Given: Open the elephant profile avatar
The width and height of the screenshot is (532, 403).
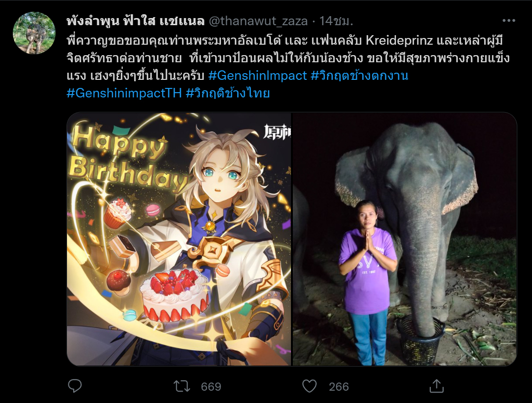Looking at the screenshot, I should coord(34,33).
